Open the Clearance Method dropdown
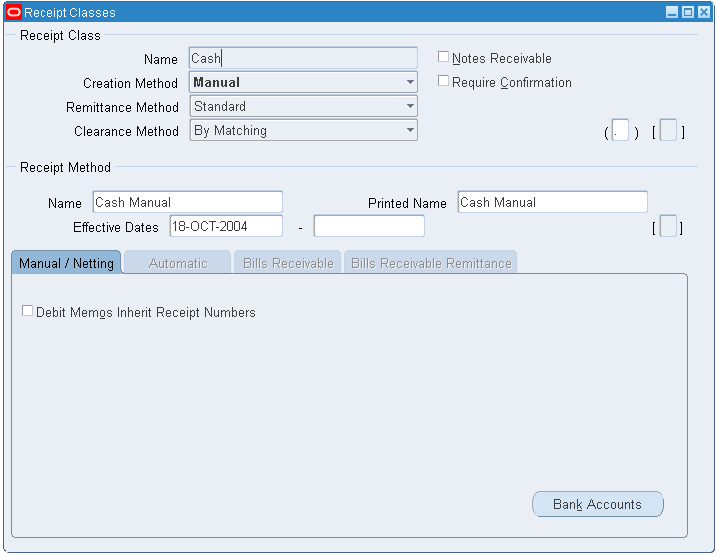 click(410, 131)
